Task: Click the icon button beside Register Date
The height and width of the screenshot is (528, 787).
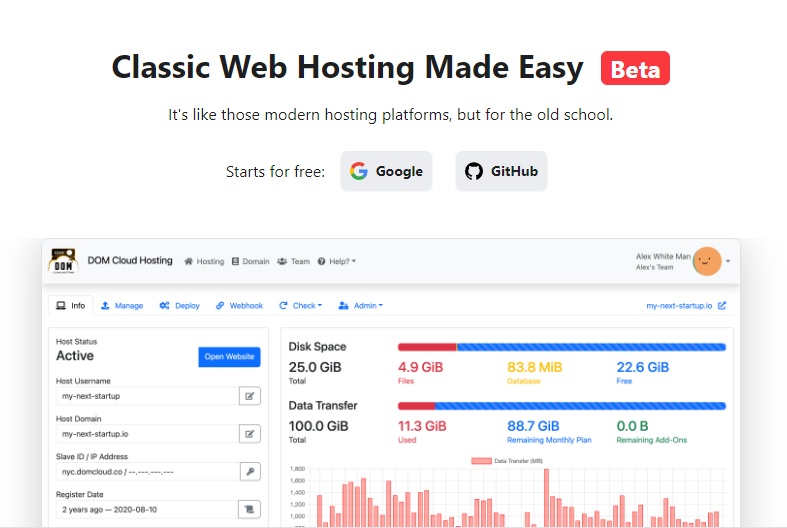Action: point(249,509)
